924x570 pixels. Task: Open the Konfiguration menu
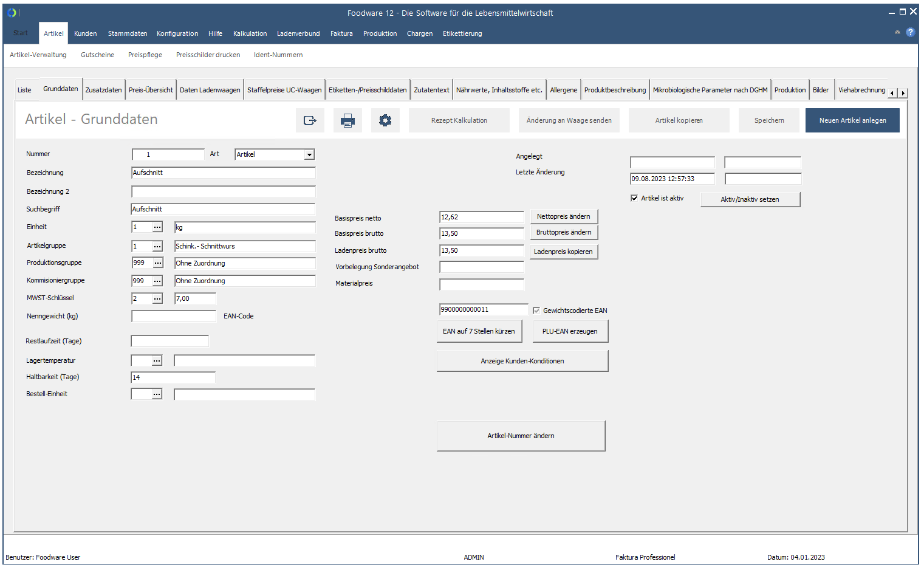(x=177, y=33)
